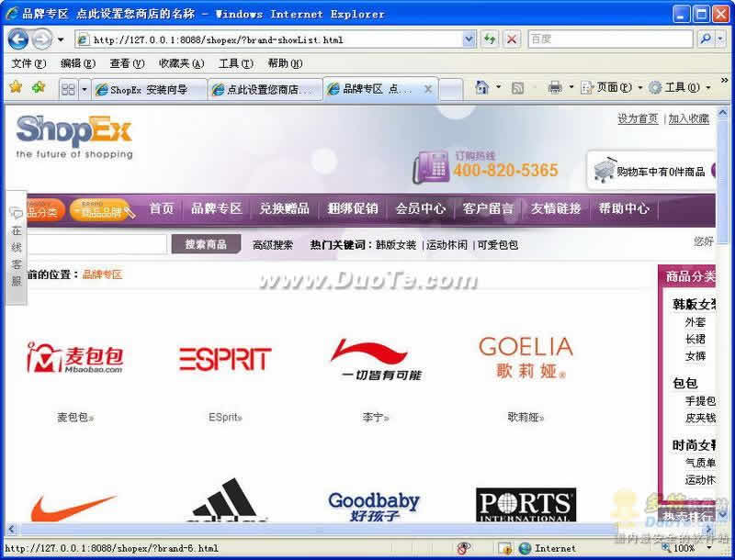Select 外套 in the category sidebar
The image size is (735, 560).
point(695,322)
